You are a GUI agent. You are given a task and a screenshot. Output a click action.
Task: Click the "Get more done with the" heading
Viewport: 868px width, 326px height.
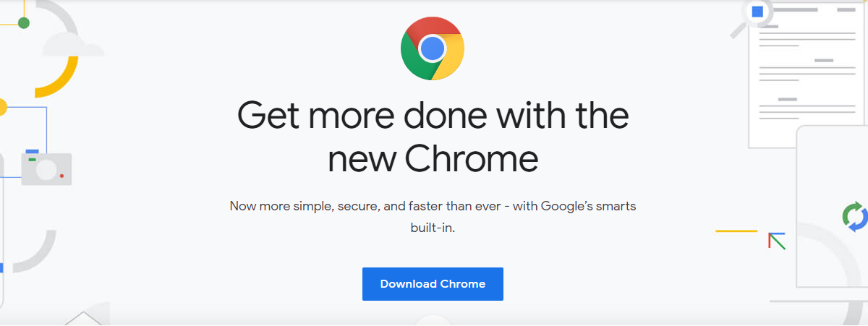433,116
